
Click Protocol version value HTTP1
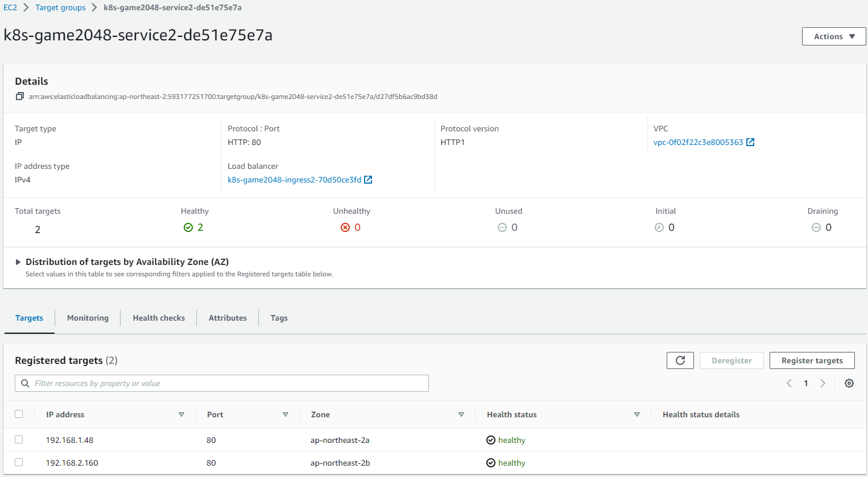453,142
